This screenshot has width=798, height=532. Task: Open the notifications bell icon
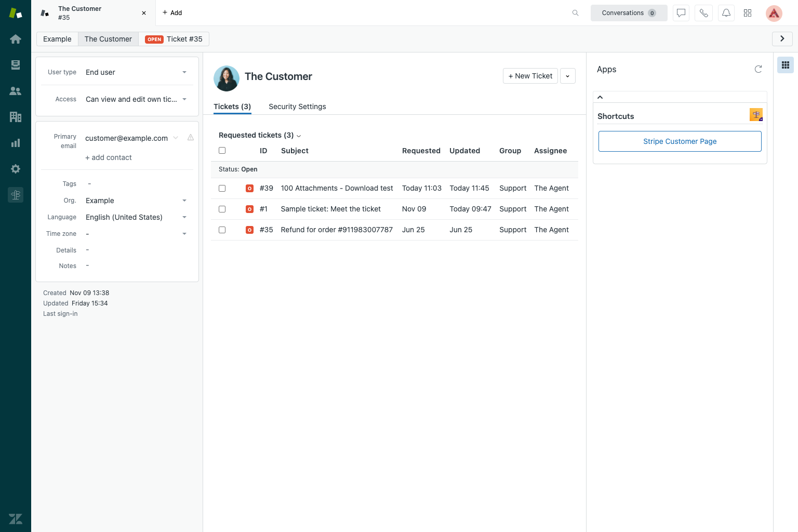point(726,13)
